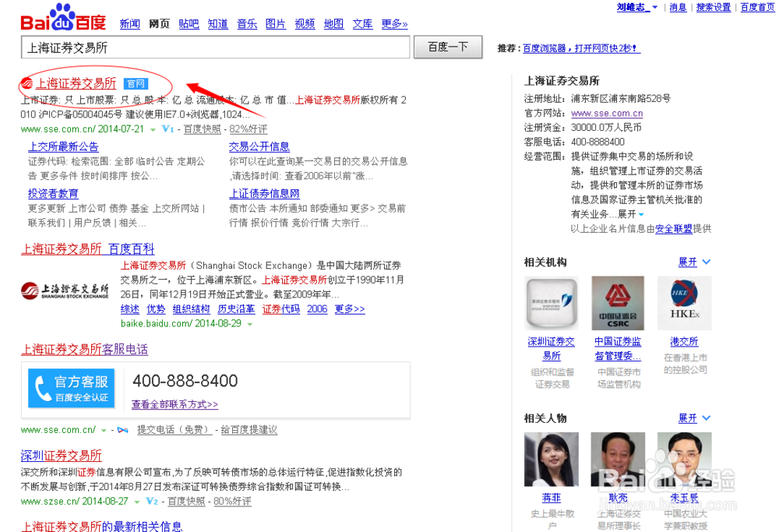Viewport: 779px width, 532px height.
Task: Open 上海证券交易所_百度百科 result
Action: point(88,248)
